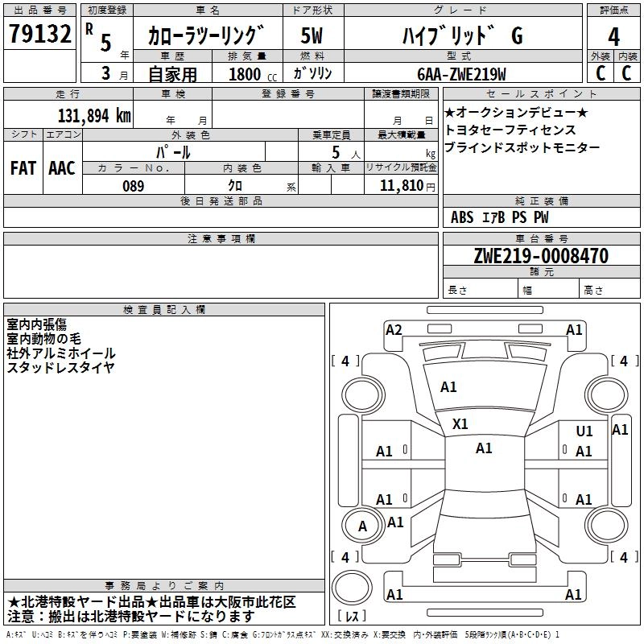644x644 pixels.
Task: Click the recycle deposit amount 11,810
Action: [x=400, y=186]
